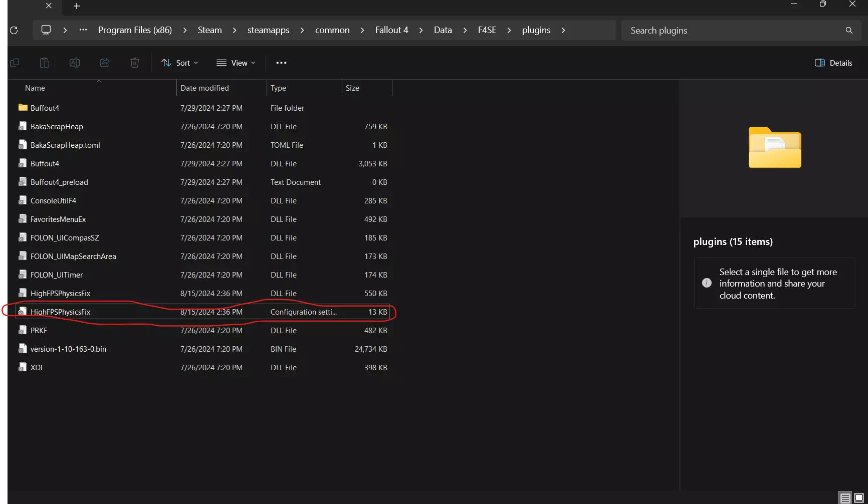Switch to large thumbnails view icon

point(858,498)
